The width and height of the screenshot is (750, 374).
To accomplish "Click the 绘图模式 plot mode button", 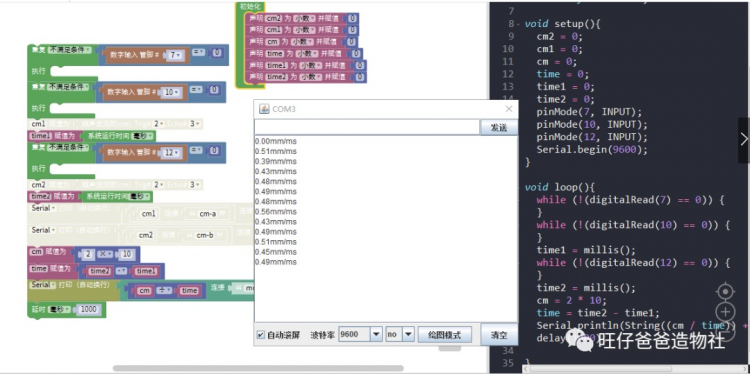I will tap(445, 334).
